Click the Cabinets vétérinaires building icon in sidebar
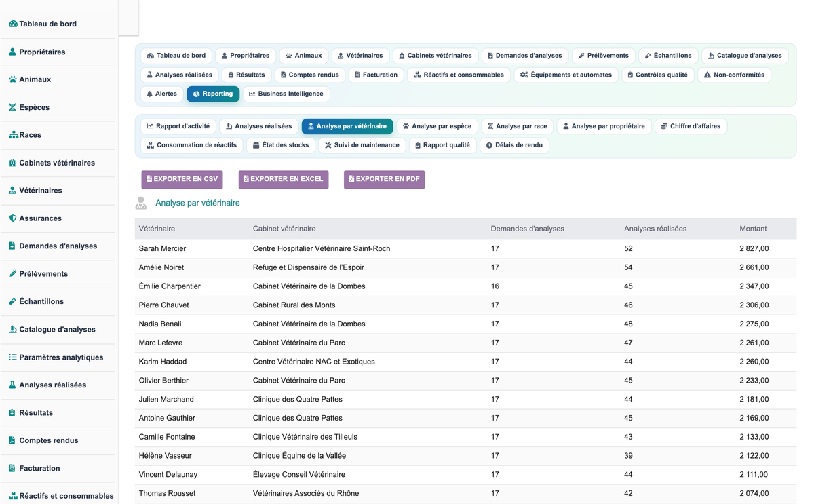 [x=13, y=163]
